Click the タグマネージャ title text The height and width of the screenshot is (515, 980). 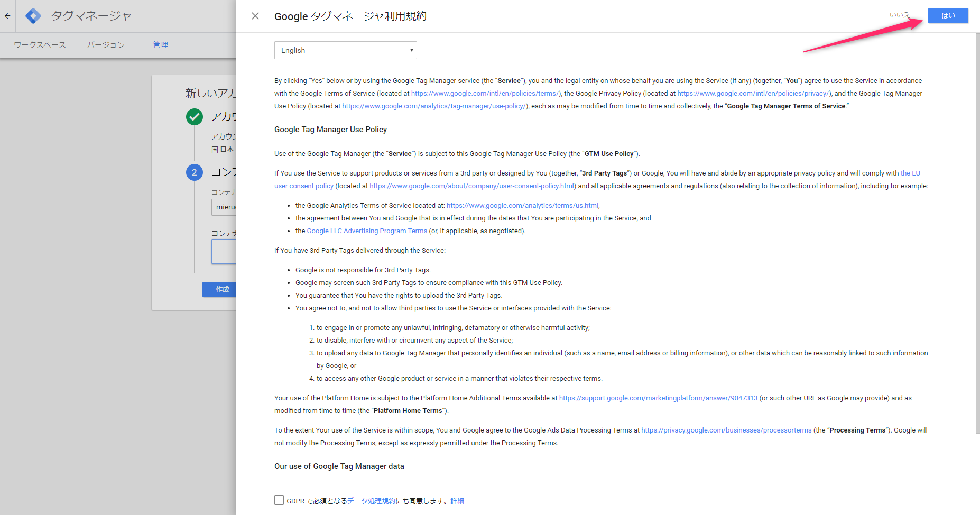[x=91, y=16]
